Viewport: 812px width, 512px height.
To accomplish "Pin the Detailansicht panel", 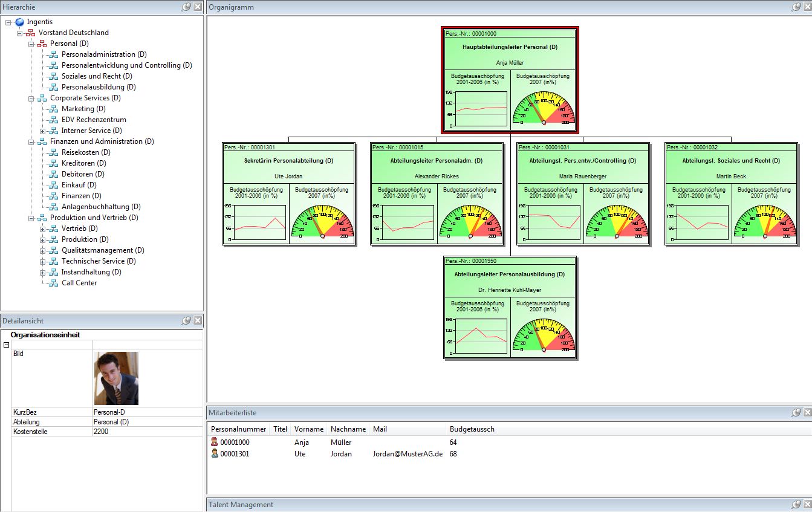I will [x=187, y=320].
